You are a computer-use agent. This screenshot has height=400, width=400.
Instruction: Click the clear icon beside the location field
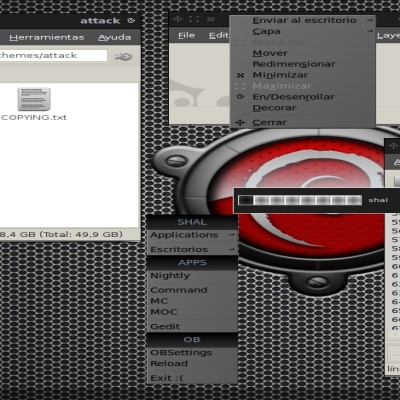(123, 56)
